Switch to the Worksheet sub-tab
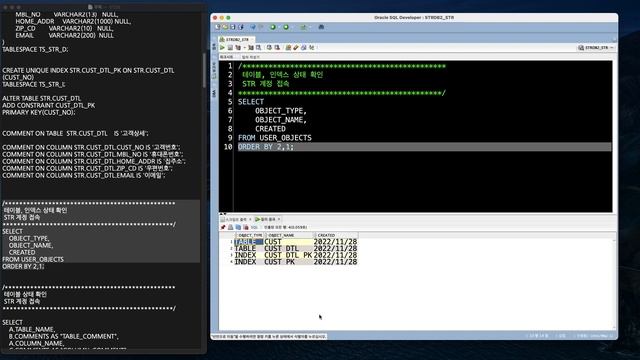 click(x=227, y=57)
